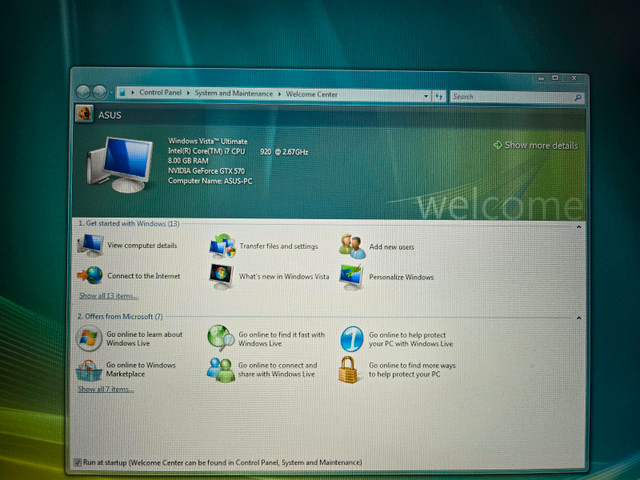Select Transfer files and settings text

tap(279, 246)
